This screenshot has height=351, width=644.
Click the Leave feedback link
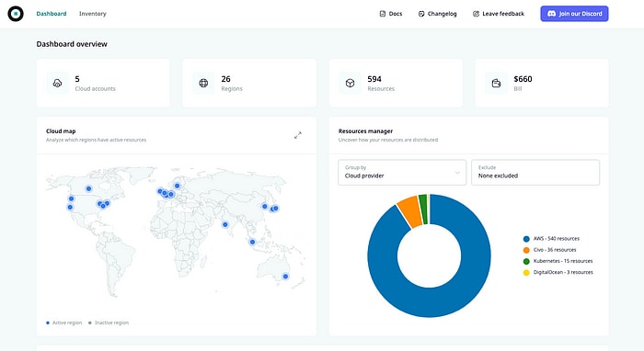(499, 14)
